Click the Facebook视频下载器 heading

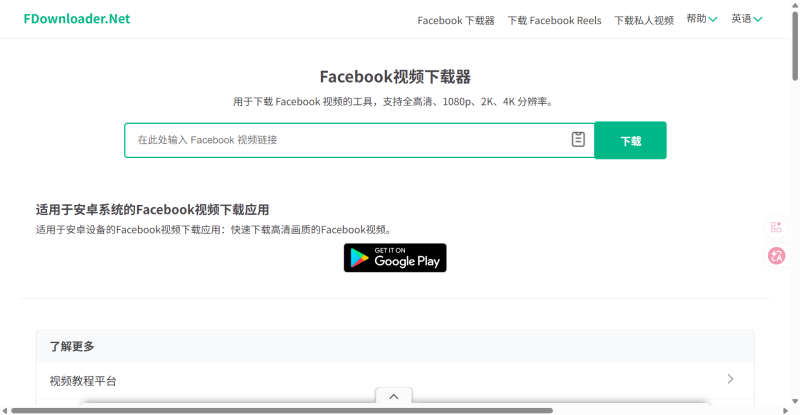tap(395, 77)
